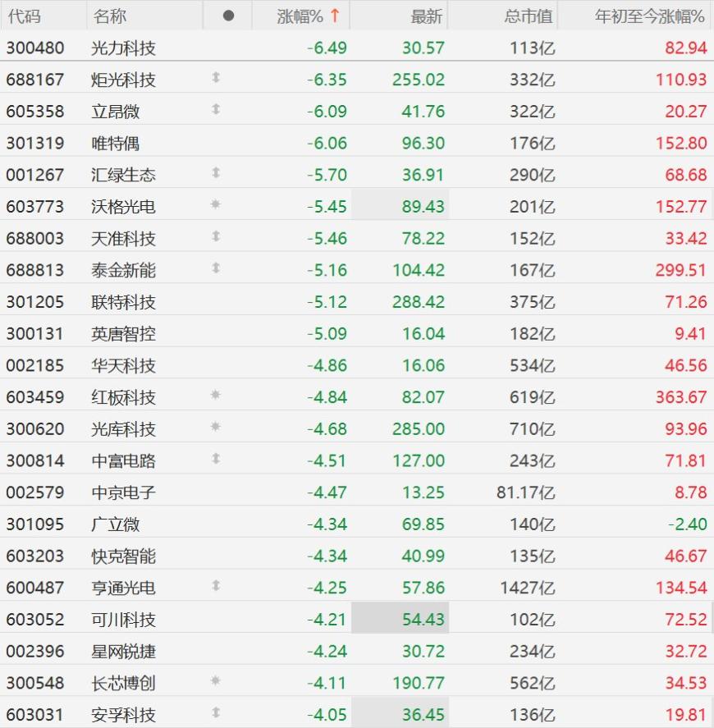Click change value -6.49 of 光力科技
The width and height of the screenshot is (714, 728).
point(327,48)
